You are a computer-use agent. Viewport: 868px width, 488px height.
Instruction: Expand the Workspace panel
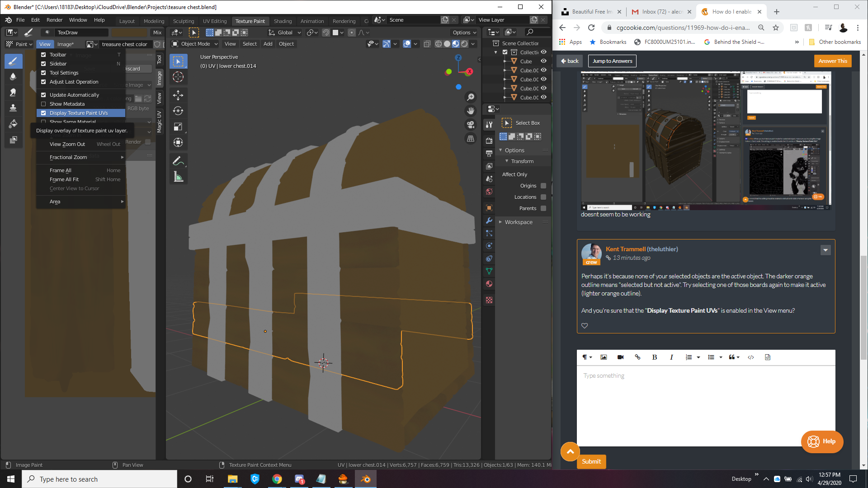coord(518,222)
